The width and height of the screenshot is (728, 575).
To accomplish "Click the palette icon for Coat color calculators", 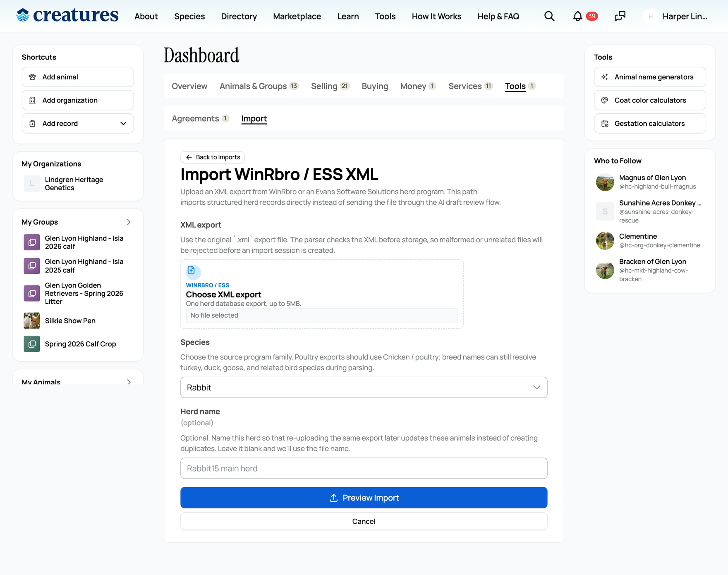I will pyautogui.click(x=605, y=100).
